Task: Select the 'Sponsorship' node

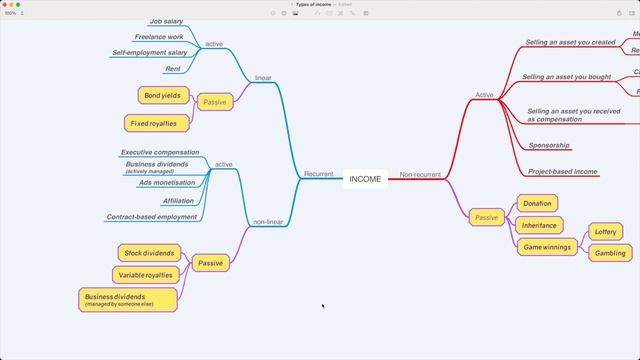Action: (549, 145)
